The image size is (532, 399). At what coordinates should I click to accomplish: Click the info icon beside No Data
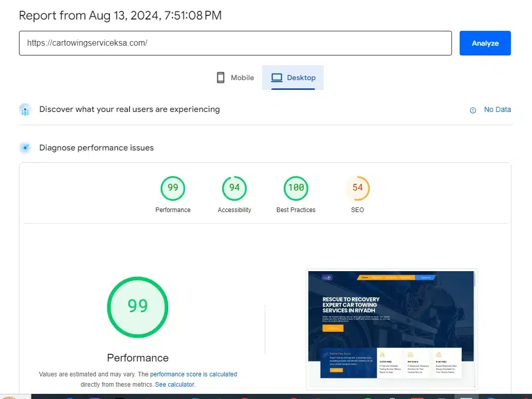click(x=473, y=110)
